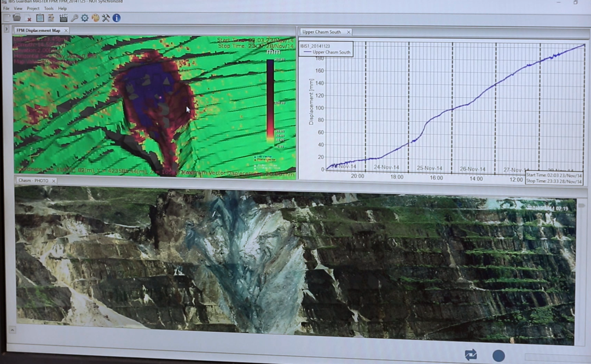Viewport: 591px width, 364px height.
Task: Click the synchronize arrows icon at bottom
Action: [471, 355]
